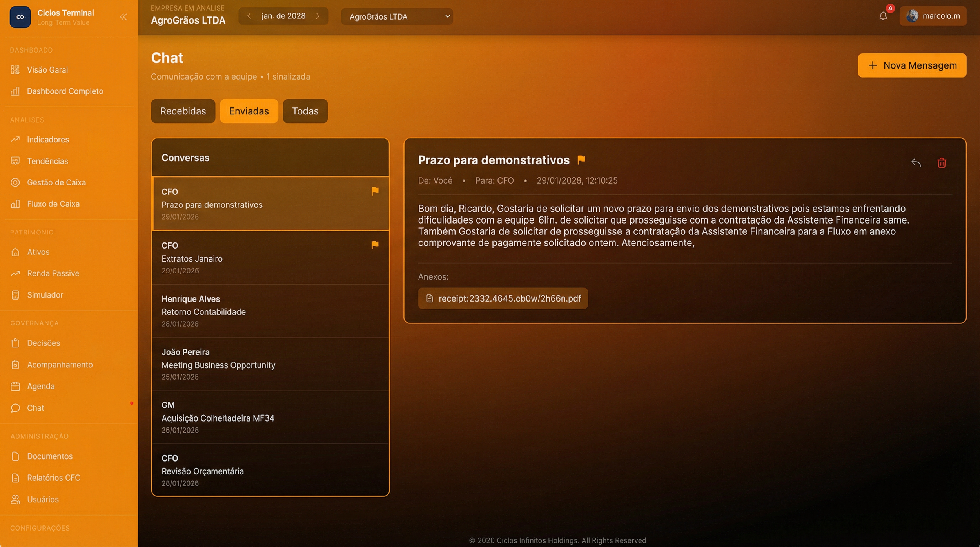Click the reply arrow icon on message
This screenshot has width=980, height=547.
[x=916, y=163]
